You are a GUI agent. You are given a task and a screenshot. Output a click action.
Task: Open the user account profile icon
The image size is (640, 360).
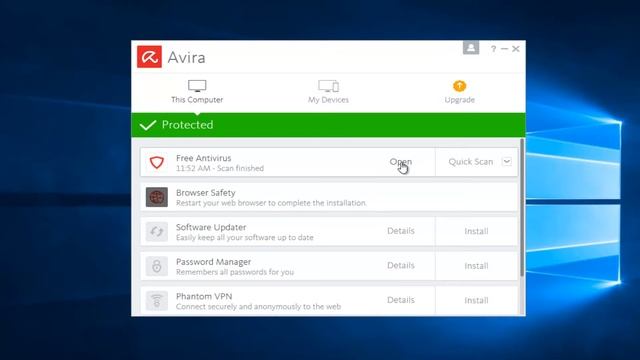click(471, 48)
